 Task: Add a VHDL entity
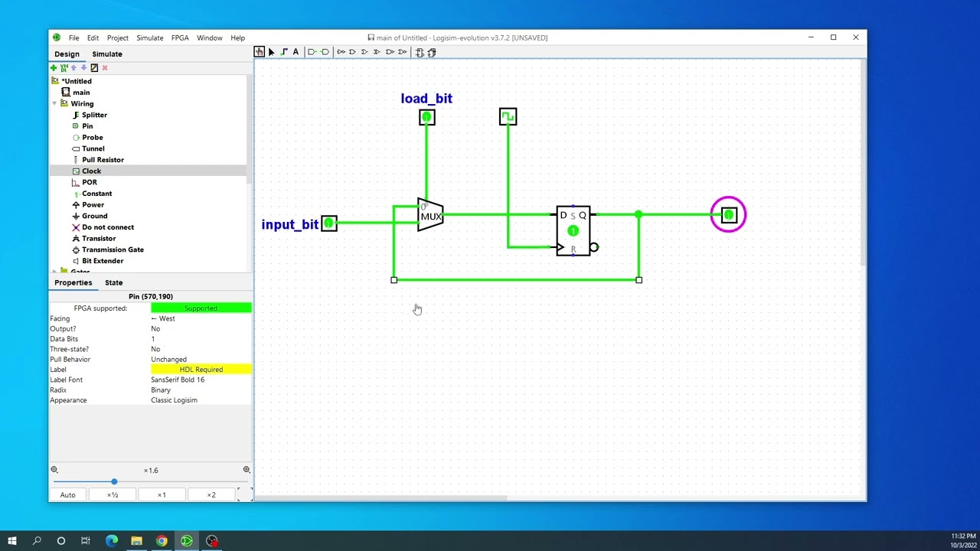(64, 68)
